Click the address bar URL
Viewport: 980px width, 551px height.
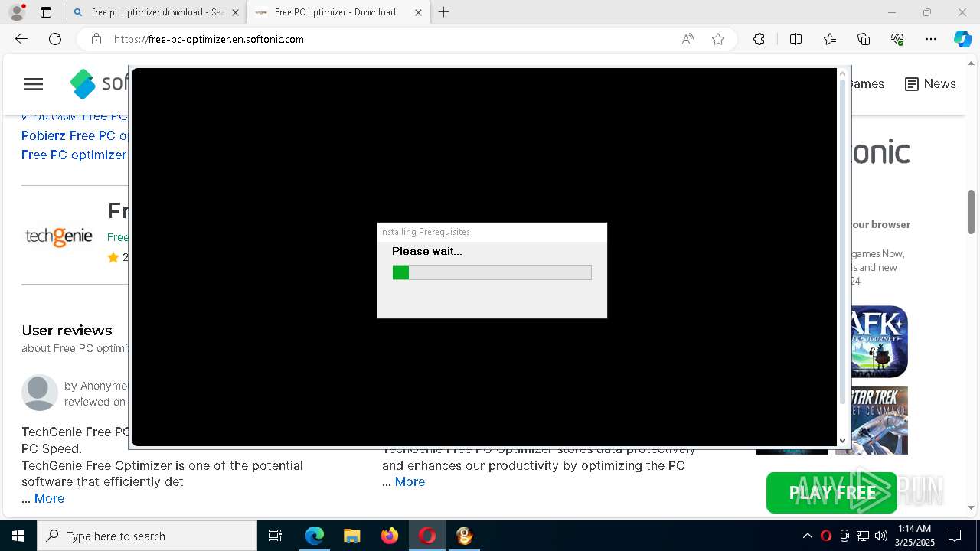(209, 39)
